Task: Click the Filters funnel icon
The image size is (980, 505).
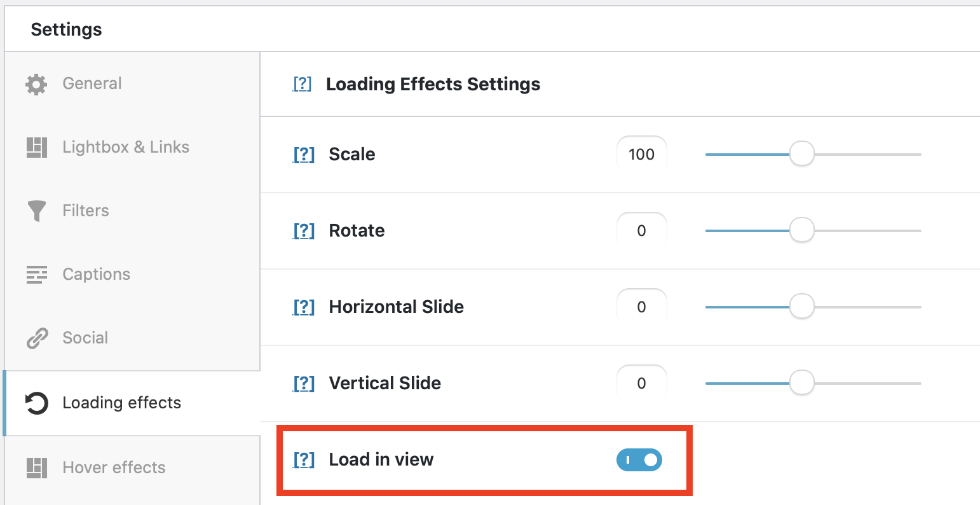Action: point(36,211)
